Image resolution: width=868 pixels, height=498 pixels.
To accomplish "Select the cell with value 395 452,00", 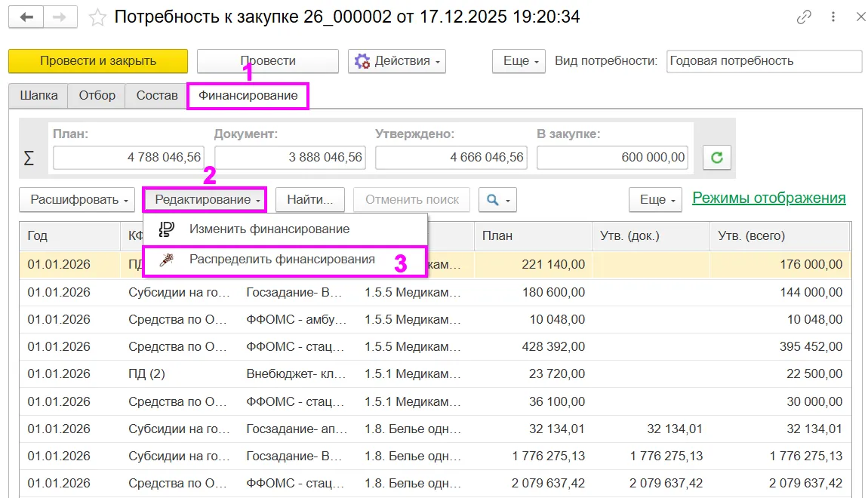I will click(780, 347).
